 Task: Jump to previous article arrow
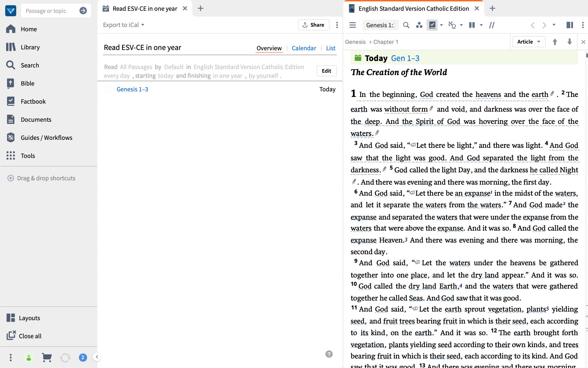(x=555, y=42)
